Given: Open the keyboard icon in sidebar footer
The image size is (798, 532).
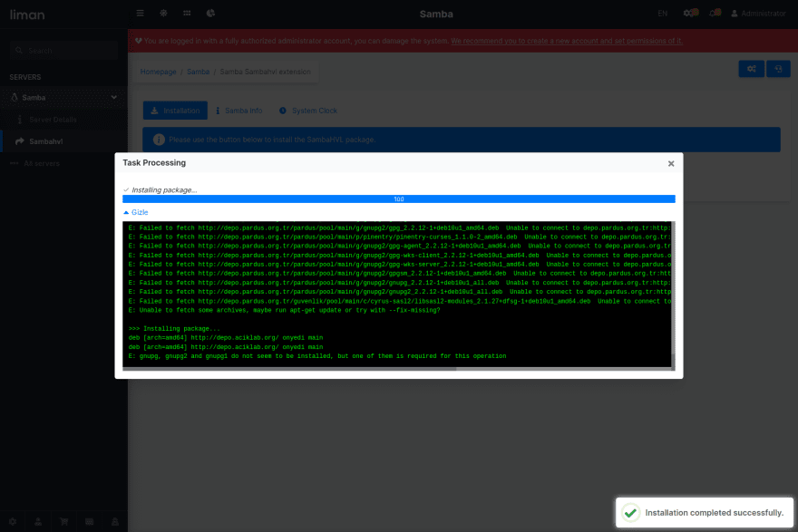Looking at the screenshot, I should click(x=90, y=522).
